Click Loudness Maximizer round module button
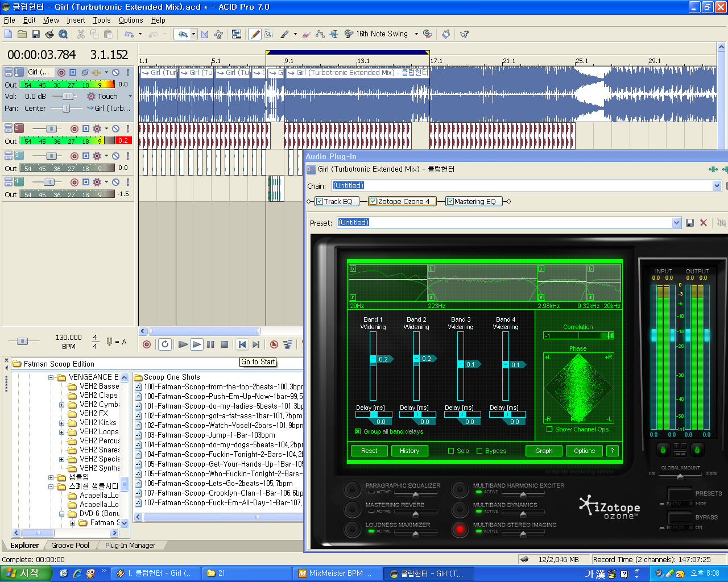Screen dimensions: 728x582 [353, 529]
